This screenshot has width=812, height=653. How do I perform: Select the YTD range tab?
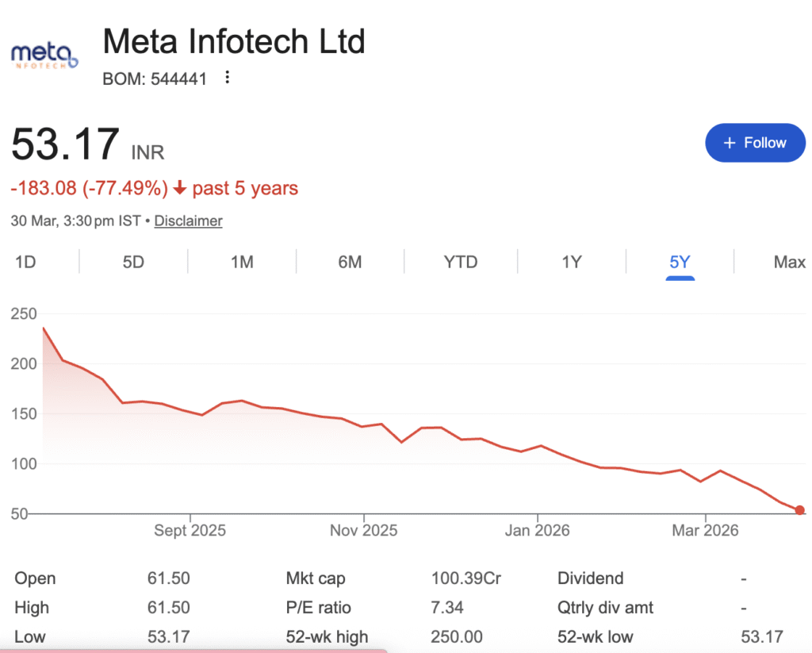461,262
